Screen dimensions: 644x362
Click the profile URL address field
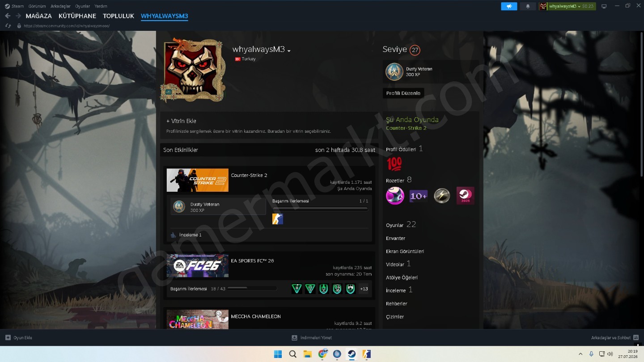tap(67, 26)
